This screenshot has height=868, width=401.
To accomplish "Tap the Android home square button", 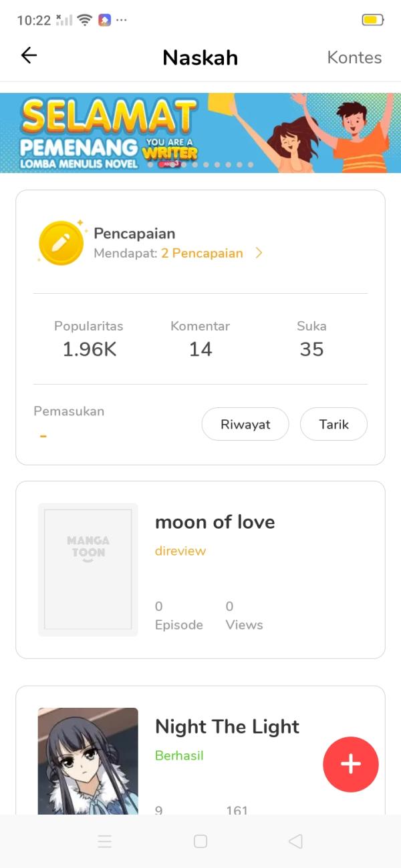I will pos(200,841).
